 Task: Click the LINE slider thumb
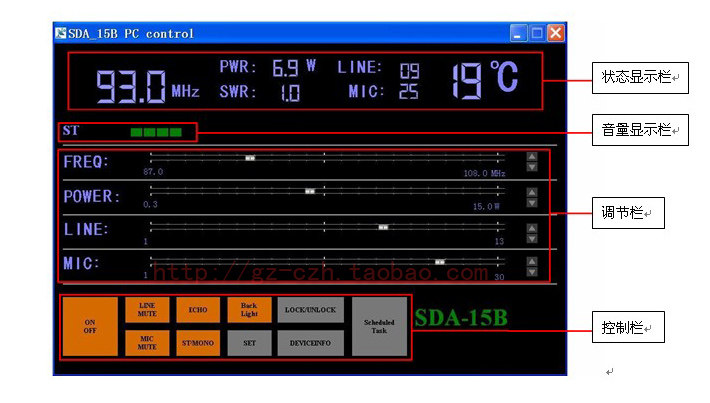point(383,227)
